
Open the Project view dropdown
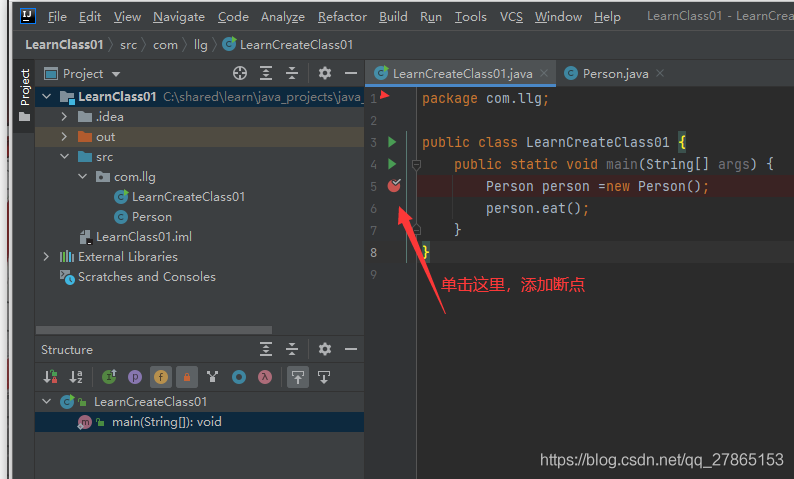116,74
